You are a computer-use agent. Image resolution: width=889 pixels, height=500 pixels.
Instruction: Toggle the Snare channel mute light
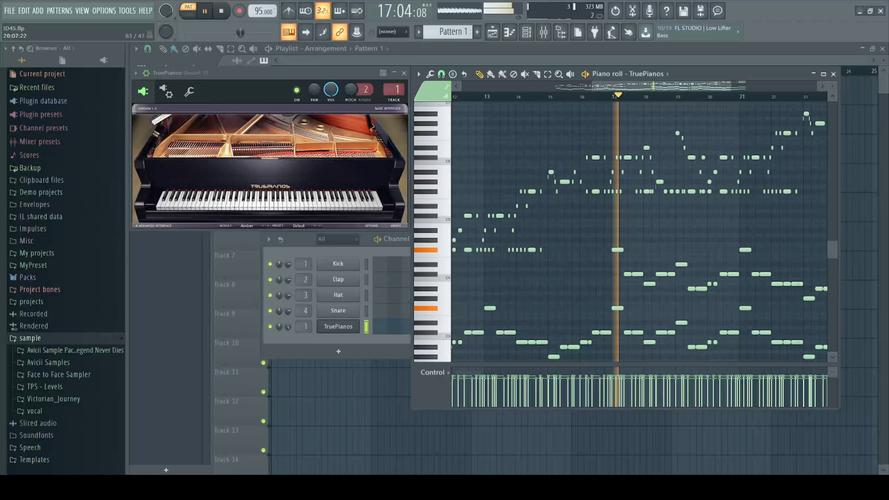[x=270, y=311]
